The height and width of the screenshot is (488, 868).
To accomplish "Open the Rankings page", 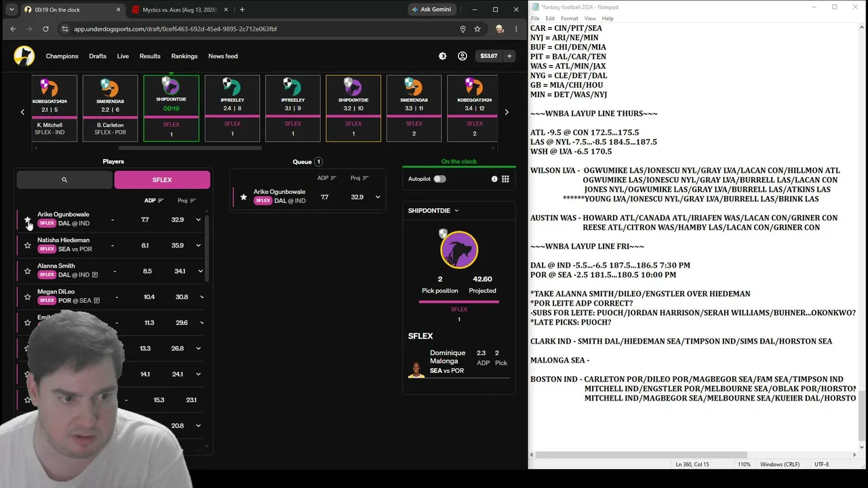I will [184, 56].
